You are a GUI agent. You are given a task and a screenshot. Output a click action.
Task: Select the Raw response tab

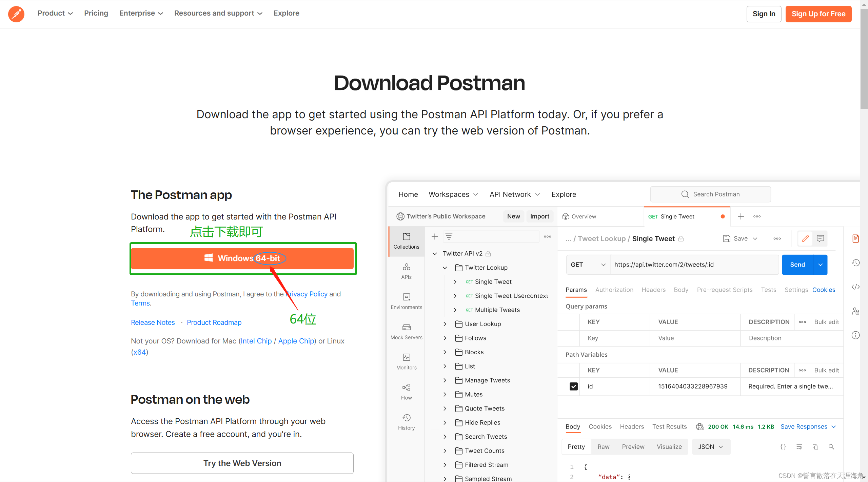click(x=604, y=446)
